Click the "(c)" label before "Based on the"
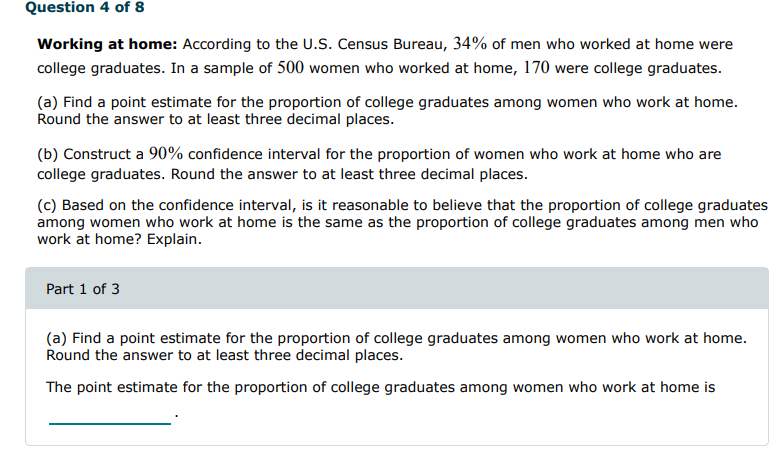The height and width of the screenshot is (454, 780). (x=47, y=206)
